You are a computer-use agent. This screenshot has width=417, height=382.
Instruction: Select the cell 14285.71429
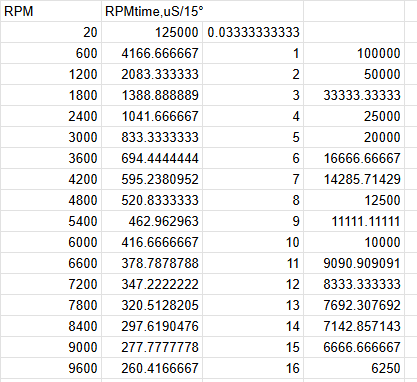(354, 179)
